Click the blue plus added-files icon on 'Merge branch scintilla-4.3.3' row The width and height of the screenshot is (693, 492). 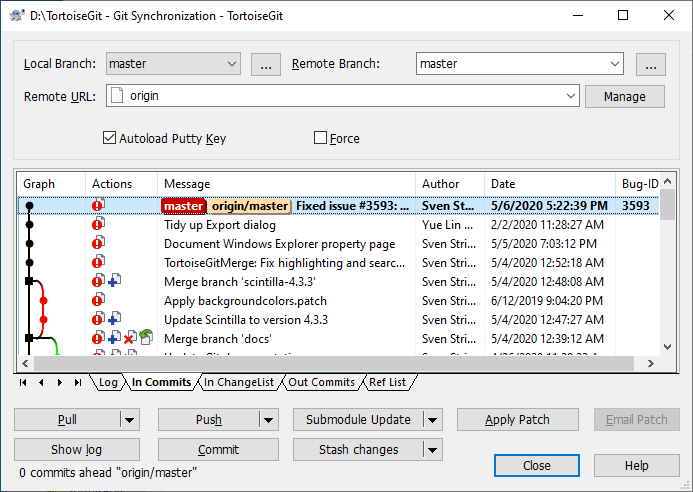point(115,282)
